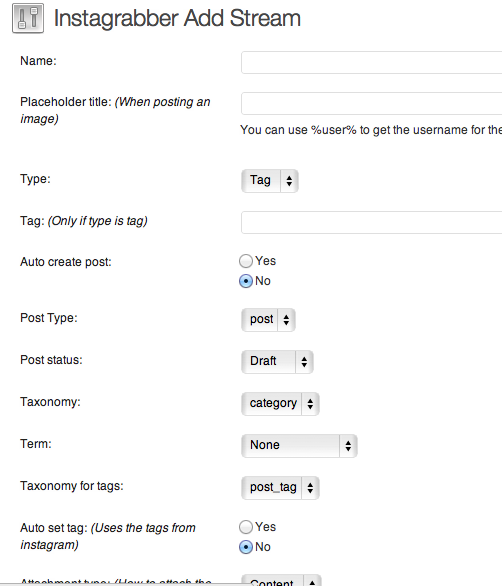The height and width of the screenshot is (586, 502).
Task: Click into the Tag text field
Action: [x=372, y=222]
